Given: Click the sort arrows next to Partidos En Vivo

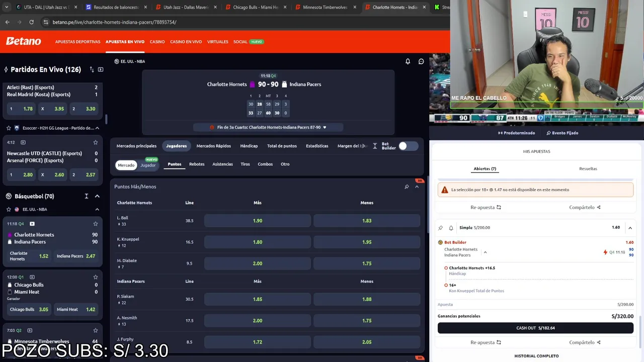Looking at the screenshot, I should point(92,69).
